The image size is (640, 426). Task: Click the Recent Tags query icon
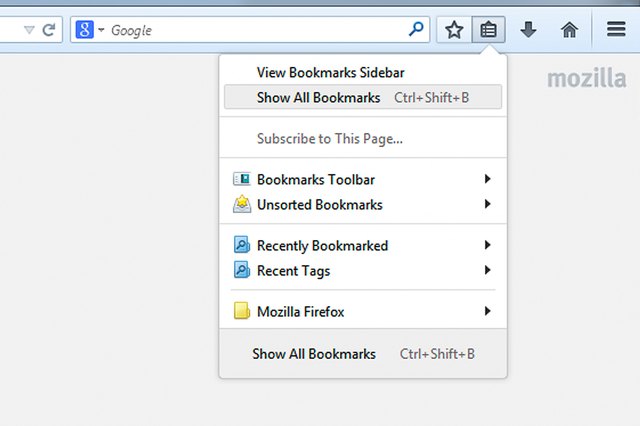[242, 270]
